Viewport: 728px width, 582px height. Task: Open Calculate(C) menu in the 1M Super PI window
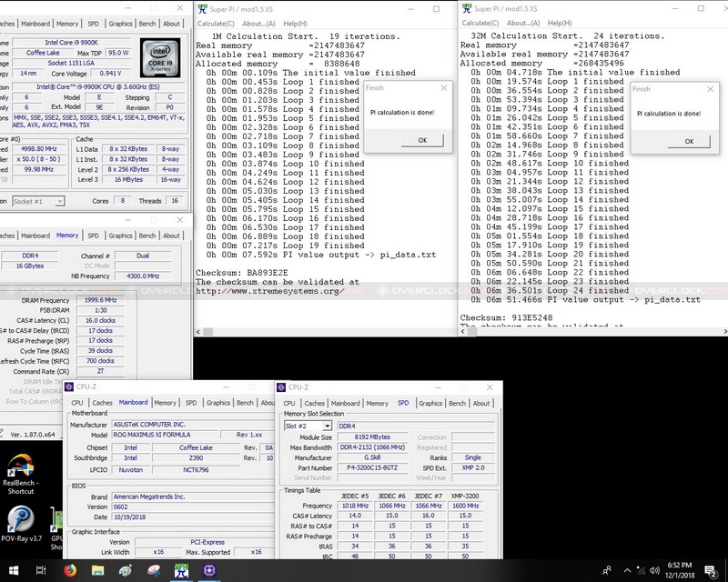tap(216, 24)
